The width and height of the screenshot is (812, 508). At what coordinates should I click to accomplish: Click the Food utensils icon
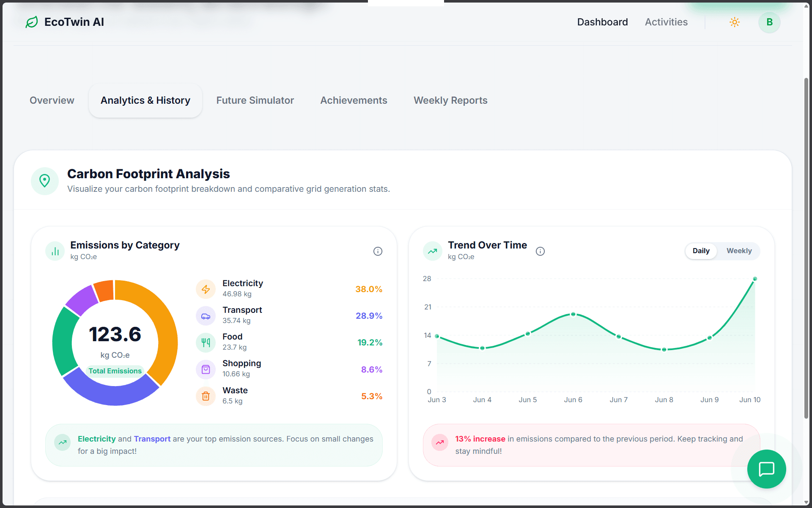coord(206,343)
